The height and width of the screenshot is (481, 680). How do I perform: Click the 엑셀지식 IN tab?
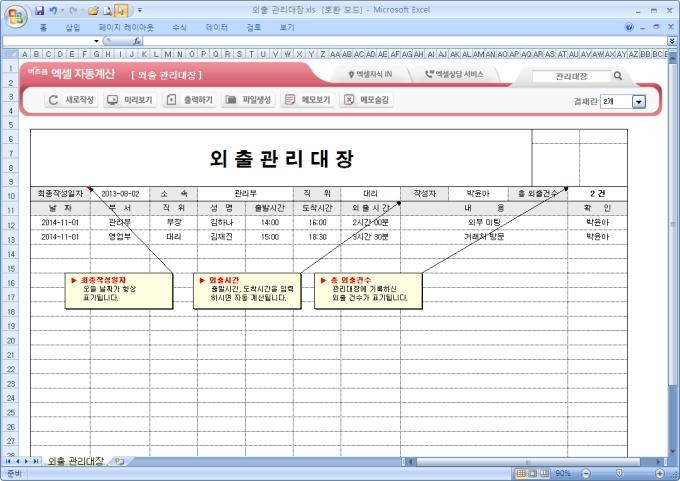pos(370,75)
